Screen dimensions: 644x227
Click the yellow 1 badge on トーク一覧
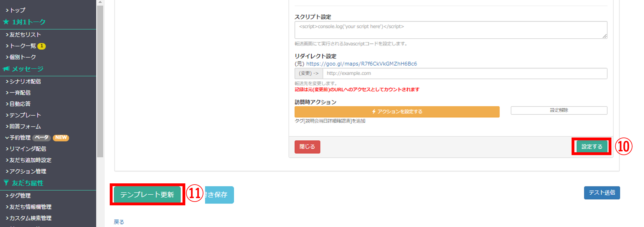click(42, 46)
